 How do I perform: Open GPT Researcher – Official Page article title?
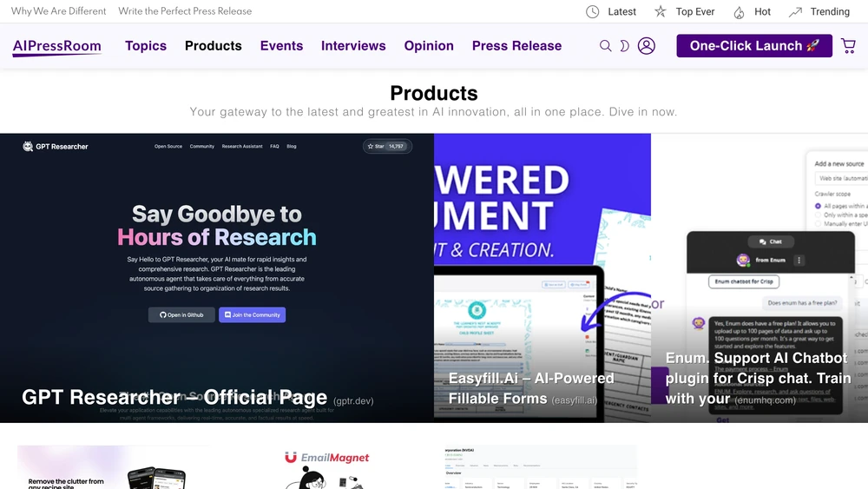point(174,397)
